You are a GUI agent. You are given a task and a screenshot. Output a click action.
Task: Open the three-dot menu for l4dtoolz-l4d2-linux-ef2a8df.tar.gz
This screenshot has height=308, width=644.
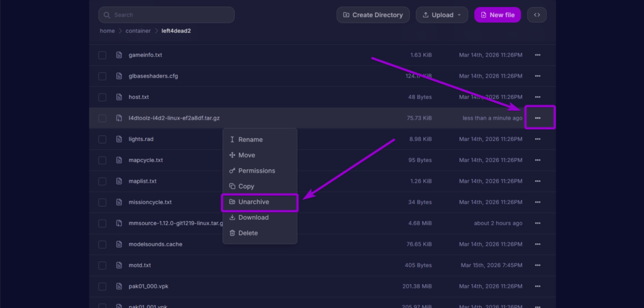click(x=538, y=118)
